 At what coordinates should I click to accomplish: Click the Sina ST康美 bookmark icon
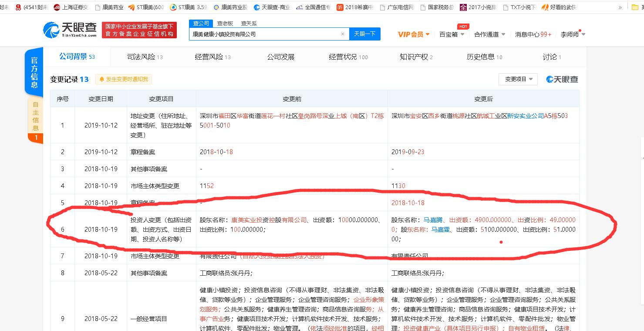point(132,7)
